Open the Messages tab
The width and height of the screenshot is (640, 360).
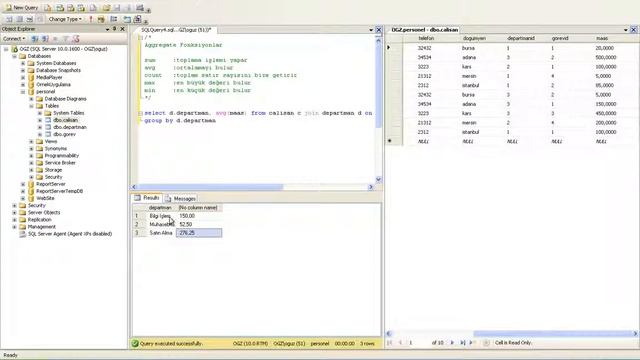click(180, 199)
